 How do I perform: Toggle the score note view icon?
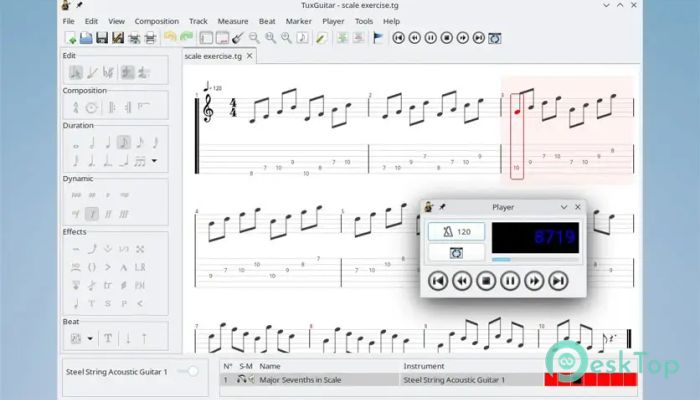(x=302, y=38)
